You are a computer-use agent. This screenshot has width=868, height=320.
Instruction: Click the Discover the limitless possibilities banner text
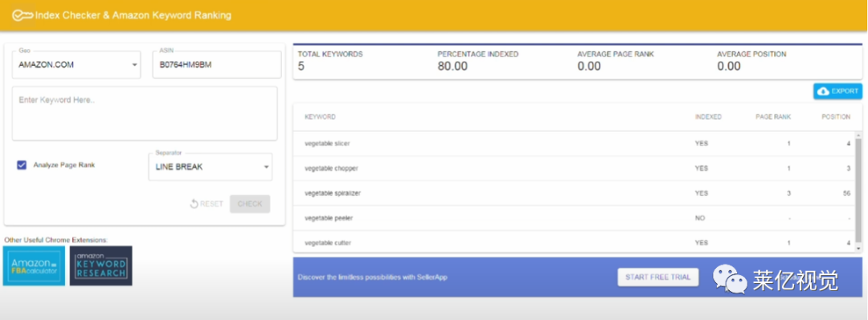pos(372,277)
